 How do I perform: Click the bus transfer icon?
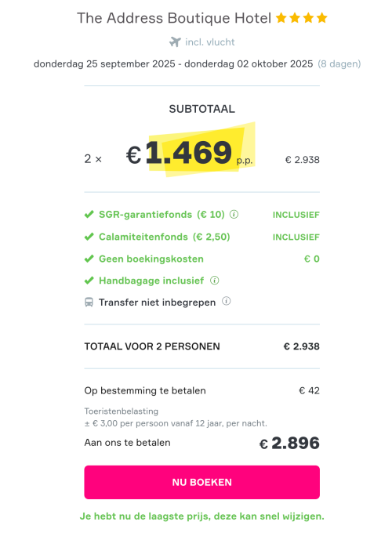[89, 303]
